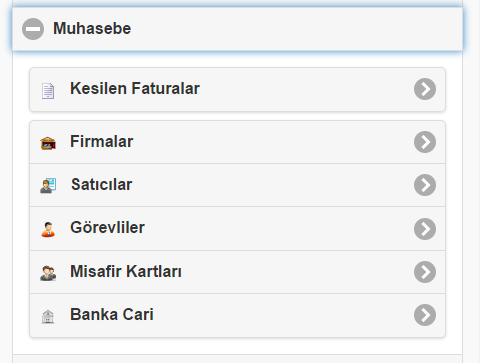
Task: Click the Muhasebe header label
Action: point(92,28)
